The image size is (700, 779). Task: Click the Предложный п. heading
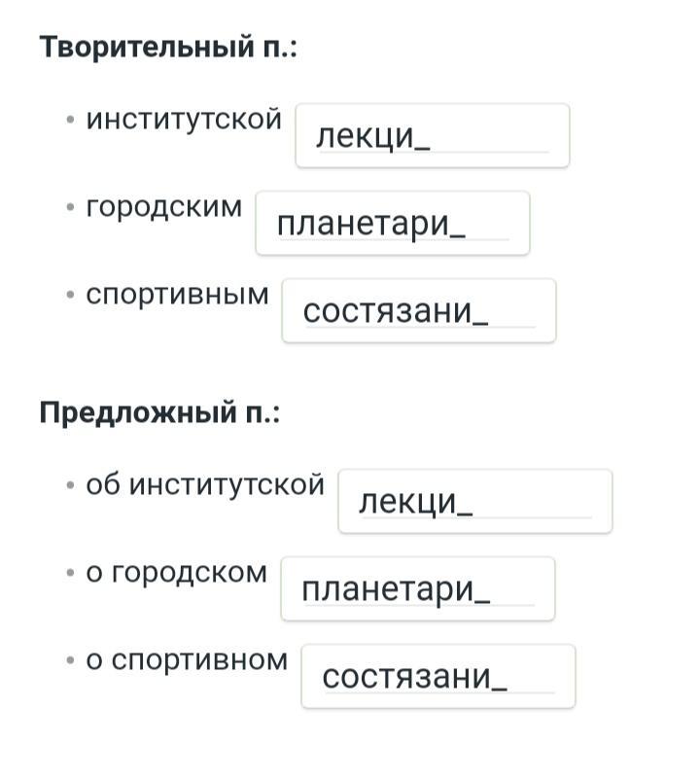coord(159,413)
